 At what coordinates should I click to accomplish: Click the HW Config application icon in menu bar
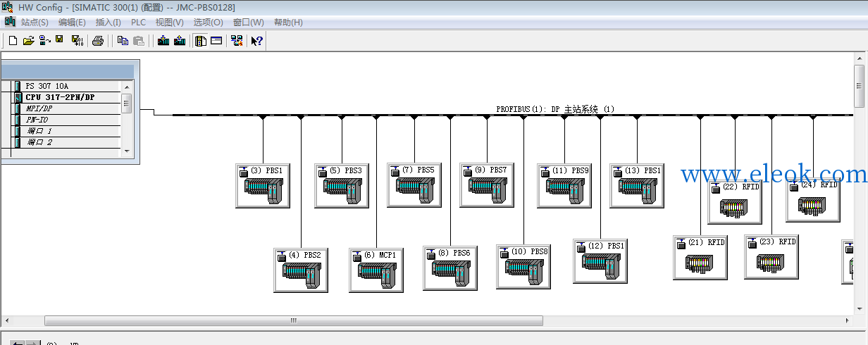click(10, 22)
